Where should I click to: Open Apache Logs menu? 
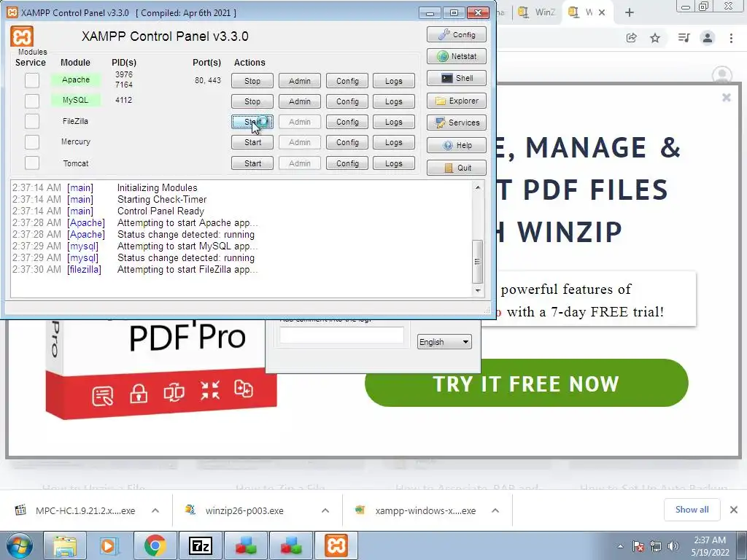click(393, 81)
